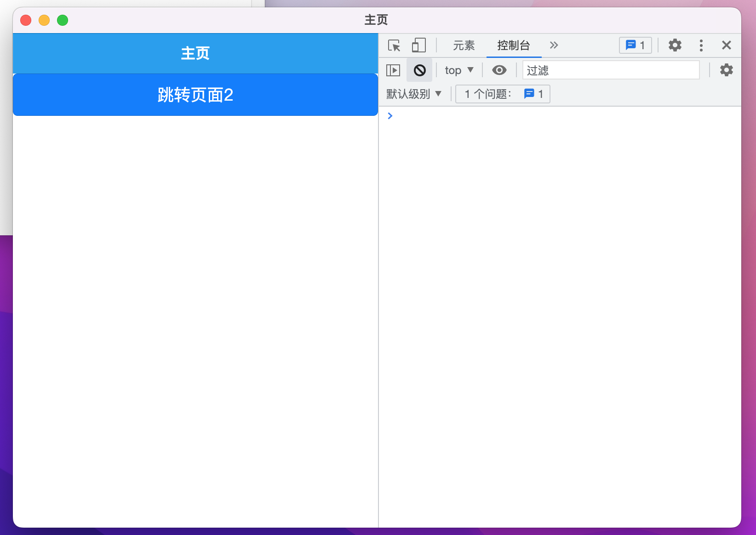Focus the console prompt line

point(560,116)
